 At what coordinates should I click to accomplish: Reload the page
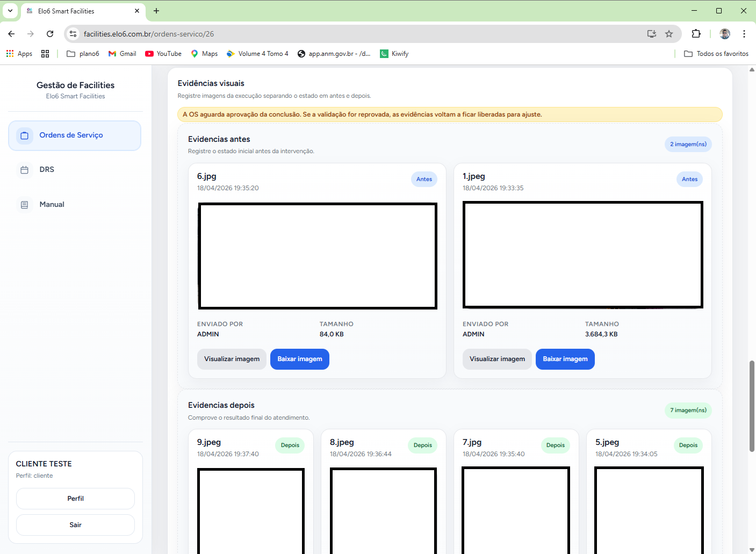50,34
